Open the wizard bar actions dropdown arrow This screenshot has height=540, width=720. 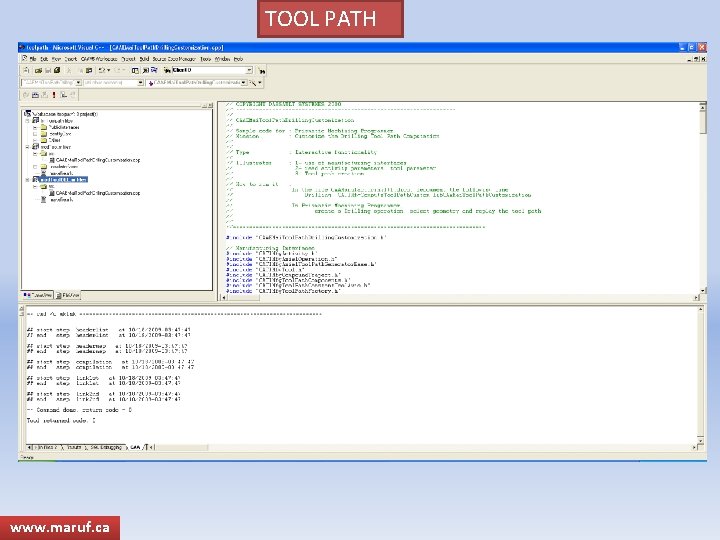pos(260,83)
